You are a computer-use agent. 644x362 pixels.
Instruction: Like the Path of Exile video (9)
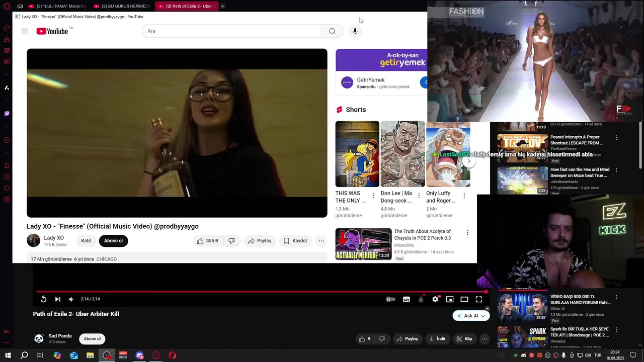click(364, 339)
